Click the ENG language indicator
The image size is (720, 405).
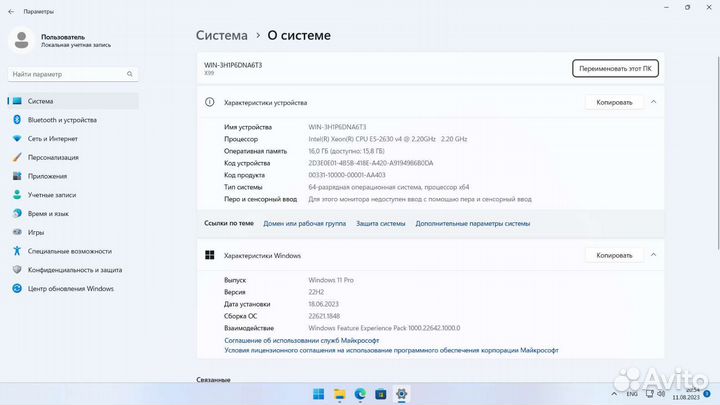(x=632, y=394)
